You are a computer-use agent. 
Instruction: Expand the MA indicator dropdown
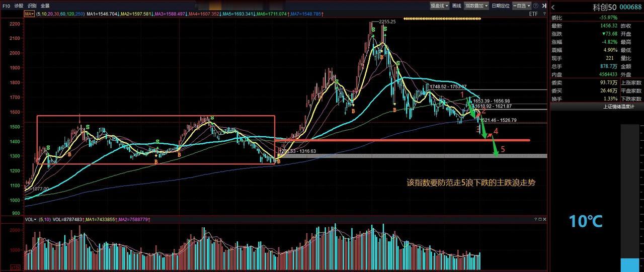[29, 14]
